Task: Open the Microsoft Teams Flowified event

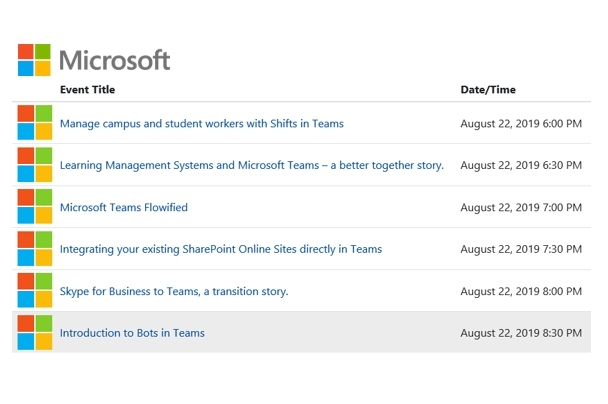Action: tap(123, 208)
